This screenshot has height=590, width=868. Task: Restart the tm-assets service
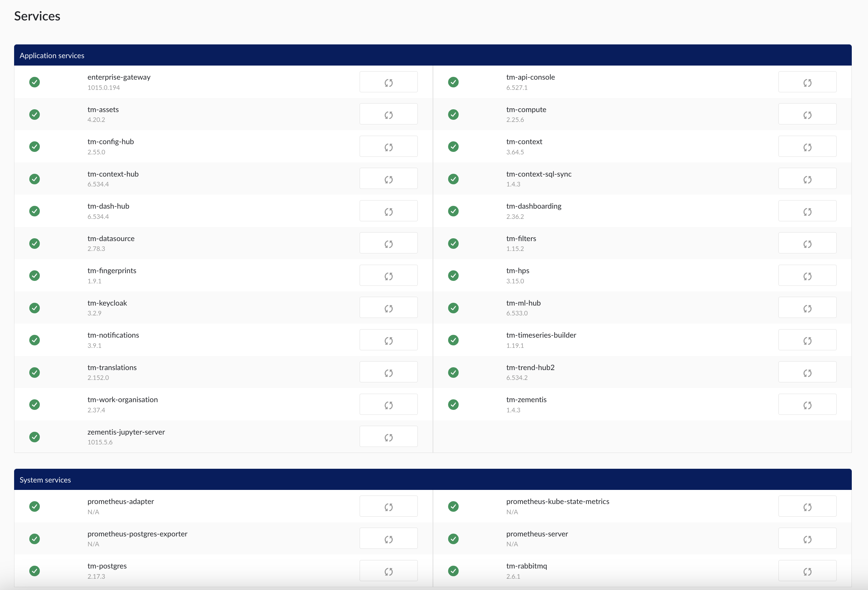[x=389, y=114]
